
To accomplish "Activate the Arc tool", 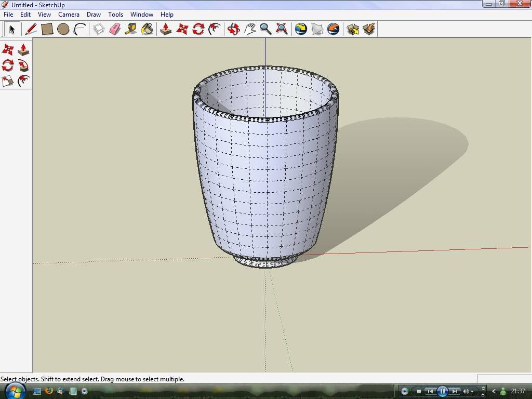I will pos(79,29).
